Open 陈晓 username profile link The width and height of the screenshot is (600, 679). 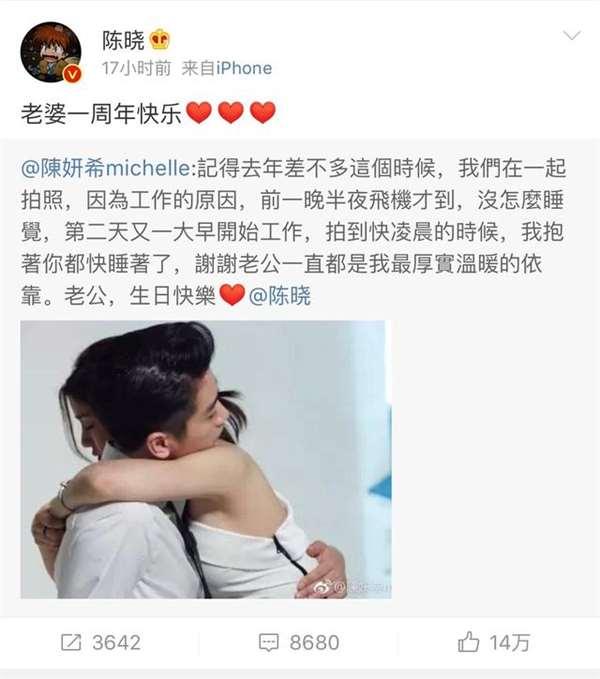click(x=123, y=40)
